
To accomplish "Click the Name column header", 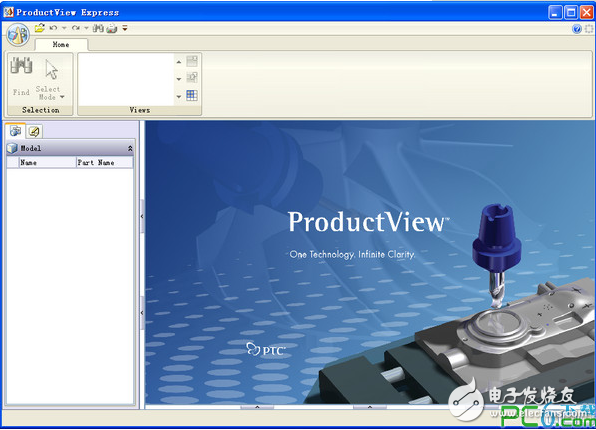I will 48,163.
